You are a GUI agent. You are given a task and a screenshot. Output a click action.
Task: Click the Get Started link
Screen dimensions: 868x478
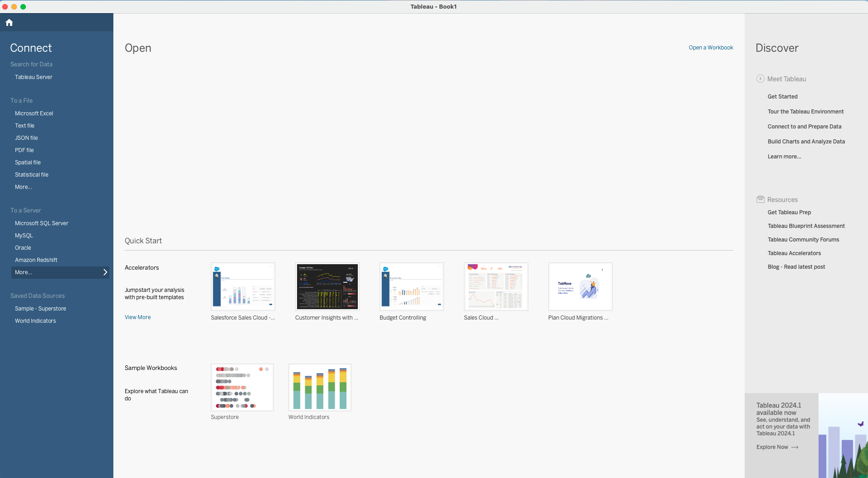pos(782,97)
